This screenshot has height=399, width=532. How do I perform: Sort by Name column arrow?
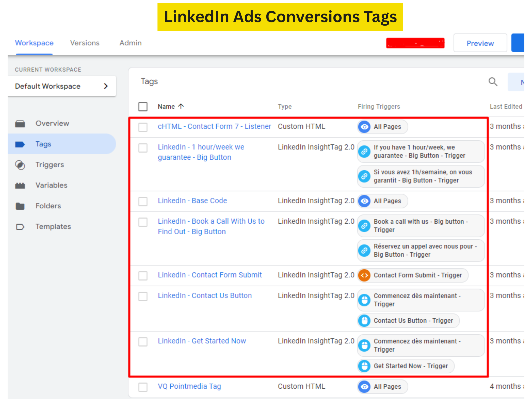point(181,106)
